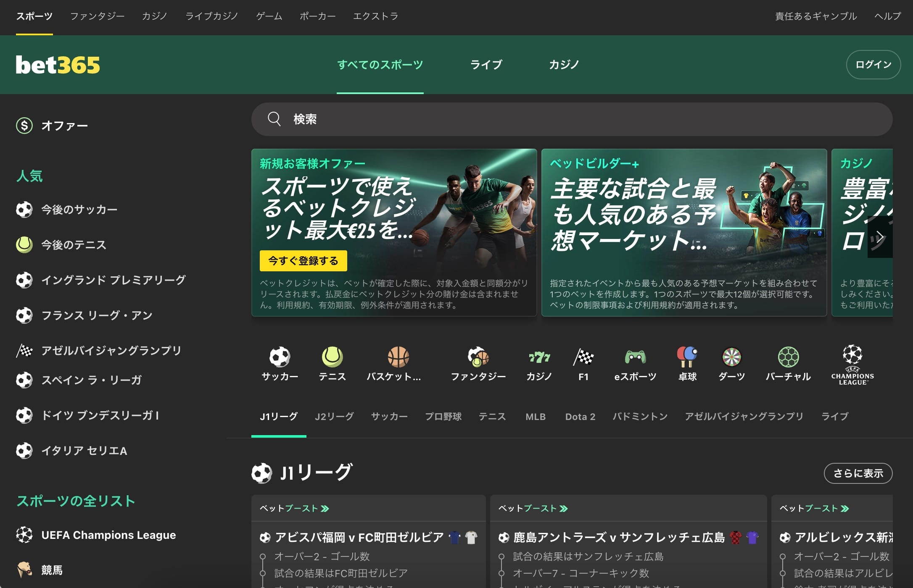Image resolution: width=913 pixels, height=588 pixels.
Task: Open the basketball バスケット category icon
Action: pyautogui.click(x=398, y=357)
